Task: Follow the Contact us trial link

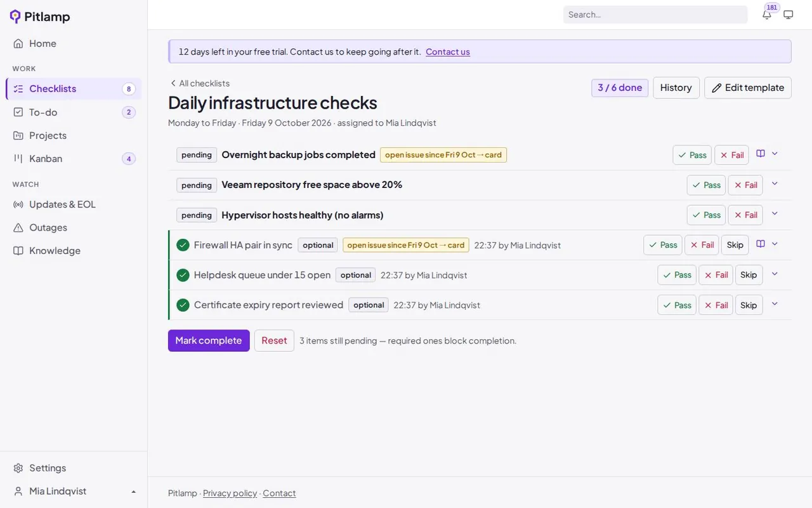Action: click(x=448, y=52)
